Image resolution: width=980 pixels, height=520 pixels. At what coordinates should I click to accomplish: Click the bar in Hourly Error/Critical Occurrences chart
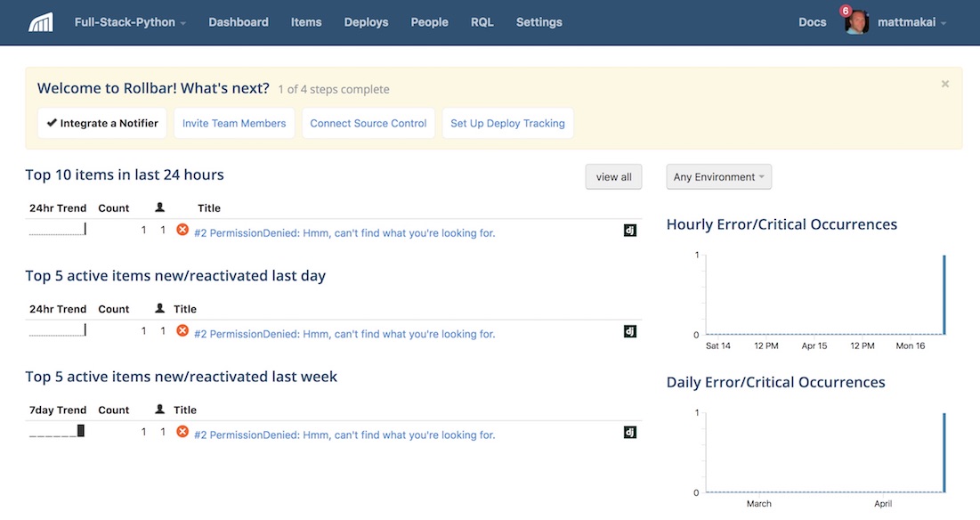[x=944, y=296]
